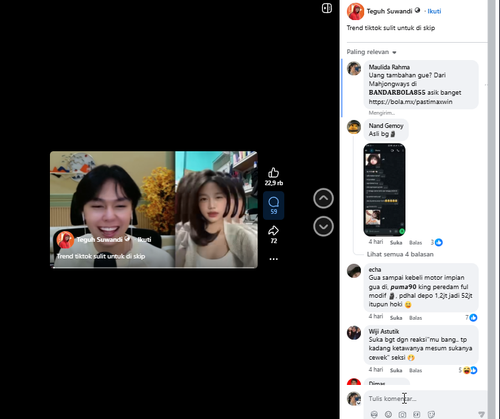Image resolution: width=500 pixels, height=419 pixels.
Task: Toggle the side panel view icon
Action: [x=327, y=8]
